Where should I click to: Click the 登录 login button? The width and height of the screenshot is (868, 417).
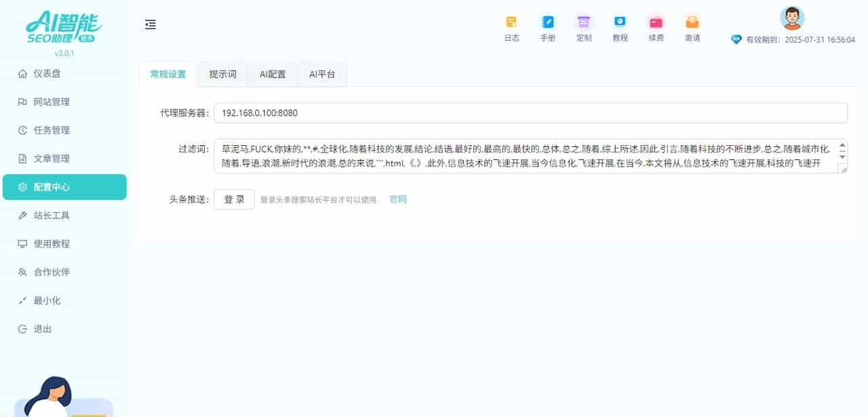[233, 199]
